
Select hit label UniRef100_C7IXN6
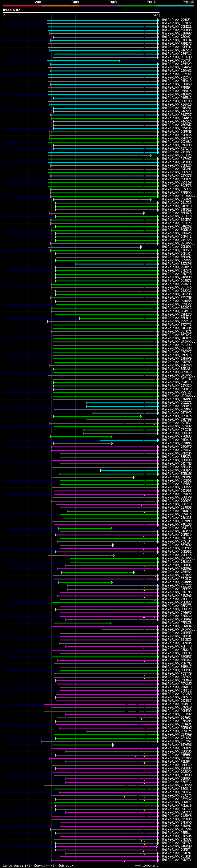177,430
